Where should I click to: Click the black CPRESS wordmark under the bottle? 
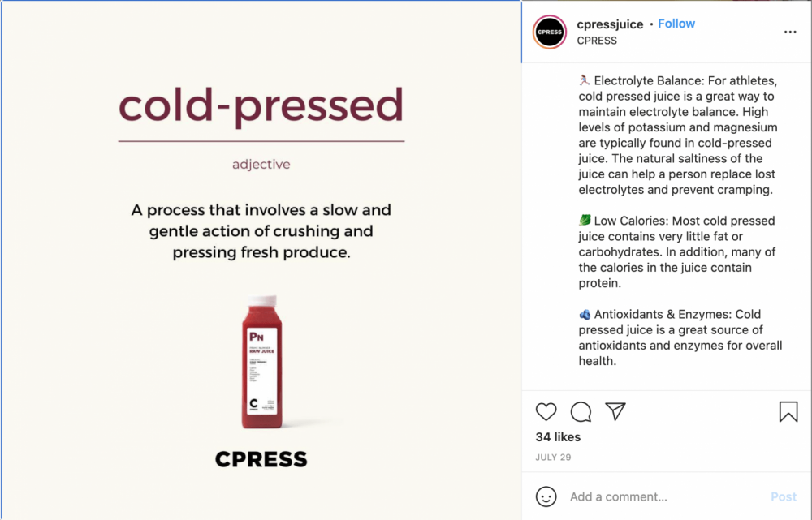coord(261,460)
